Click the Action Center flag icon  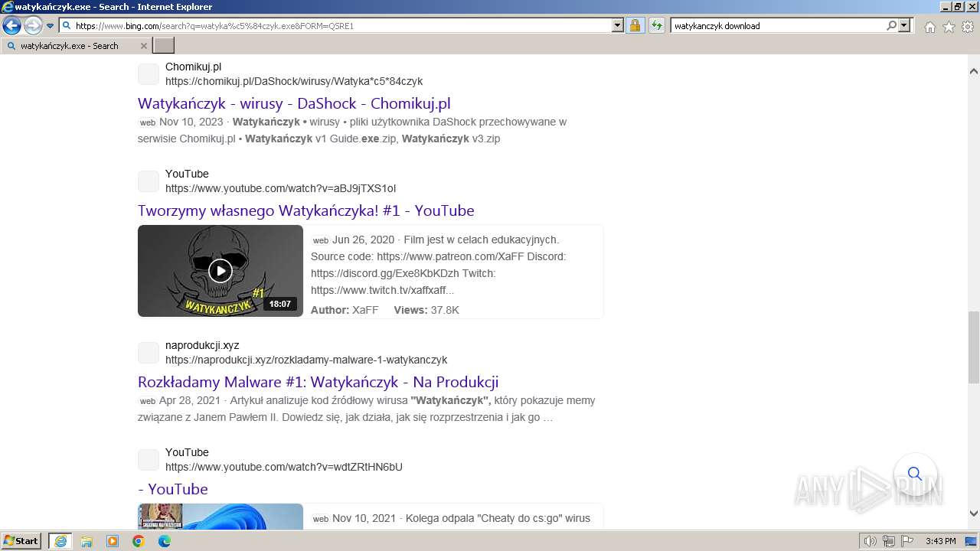[x=907, y=541]
